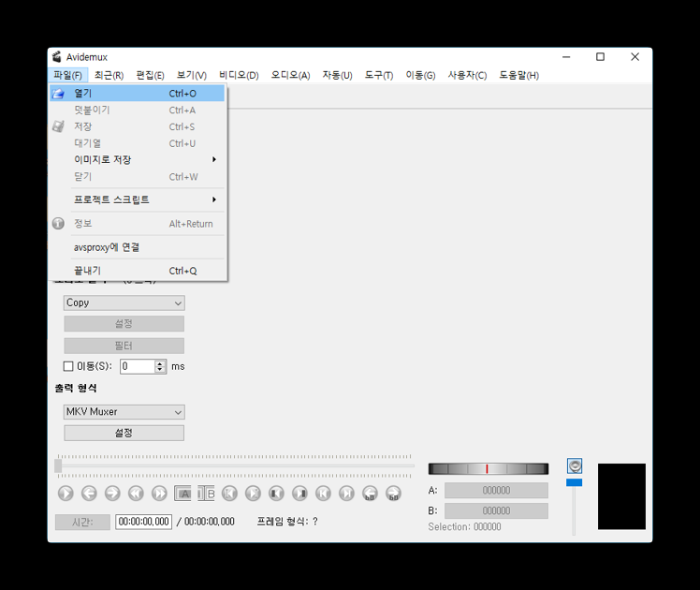Screen dimensions: 700x590
Task: Click the shift ms value input field
Action: 138,366
